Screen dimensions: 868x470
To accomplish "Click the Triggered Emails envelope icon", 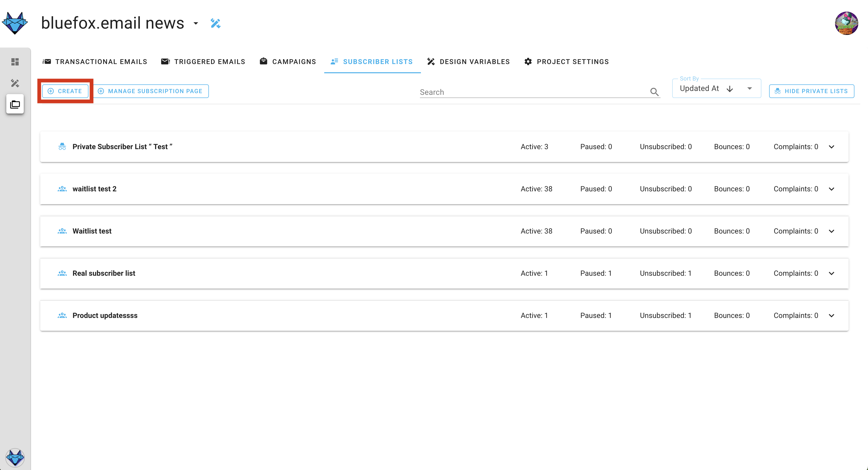I will (x=165, y=61).
